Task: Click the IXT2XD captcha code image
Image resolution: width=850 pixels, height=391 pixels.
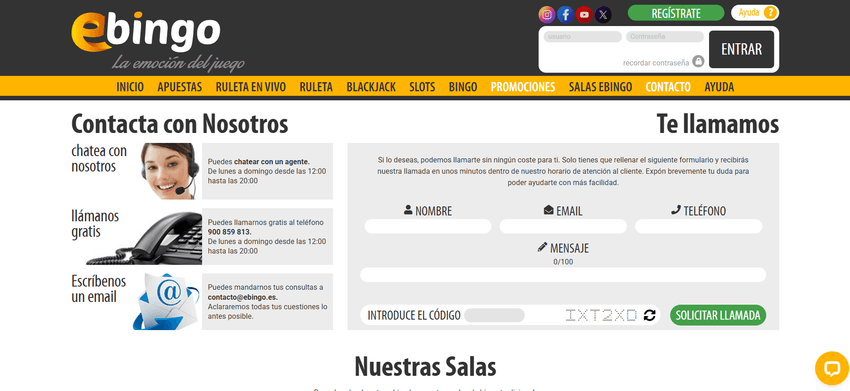Action: point(601,315)
